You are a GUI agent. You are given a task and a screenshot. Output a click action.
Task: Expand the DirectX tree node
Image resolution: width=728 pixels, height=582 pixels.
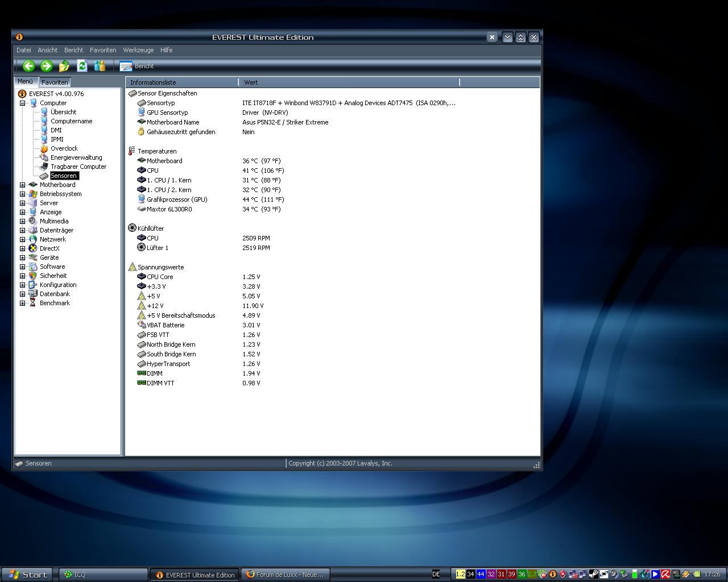click(22, 248)
